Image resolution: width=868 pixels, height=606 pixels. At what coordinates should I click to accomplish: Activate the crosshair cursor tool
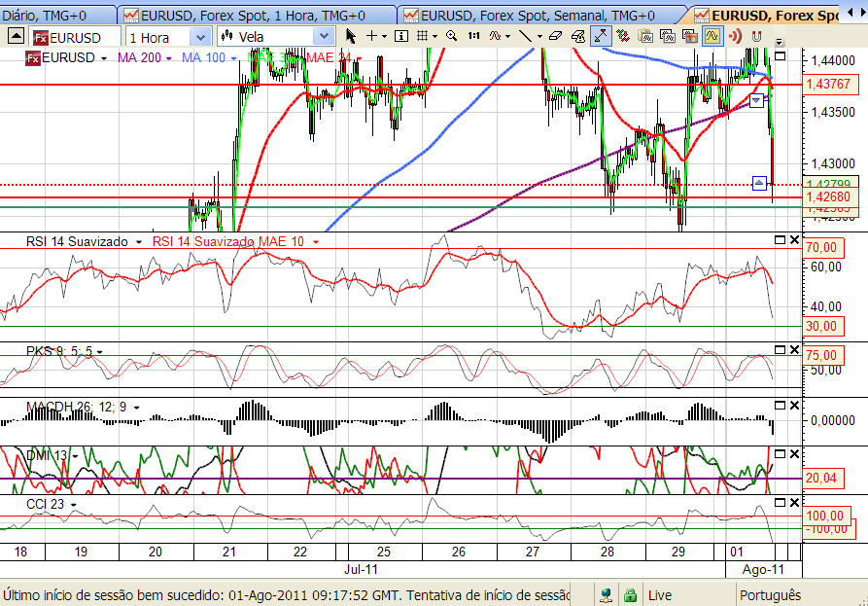click(x=371, y=37)
